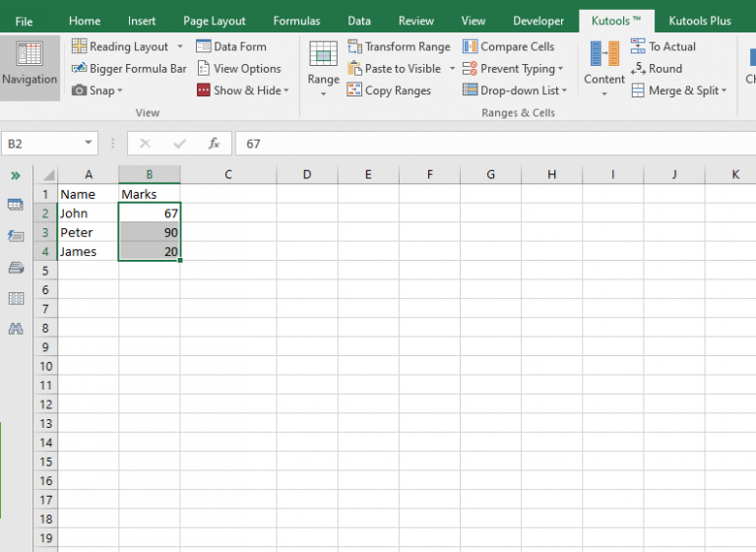
Task: Select the Marks header cell
Action: [150, 194]
